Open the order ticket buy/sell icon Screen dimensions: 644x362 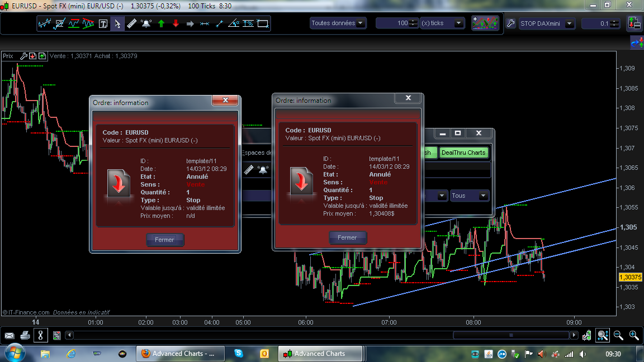point(634,23)
